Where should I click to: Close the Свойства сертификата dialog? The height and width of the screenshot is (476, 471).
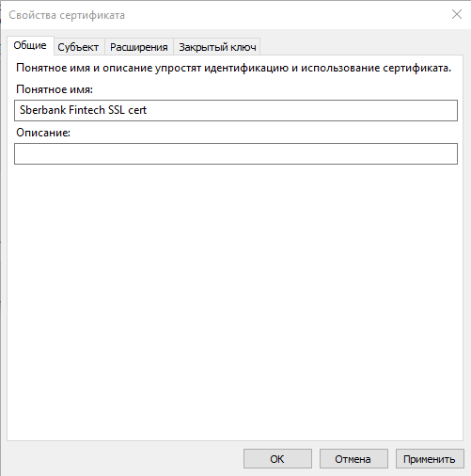pyautogui.click(x=457, y=14)
